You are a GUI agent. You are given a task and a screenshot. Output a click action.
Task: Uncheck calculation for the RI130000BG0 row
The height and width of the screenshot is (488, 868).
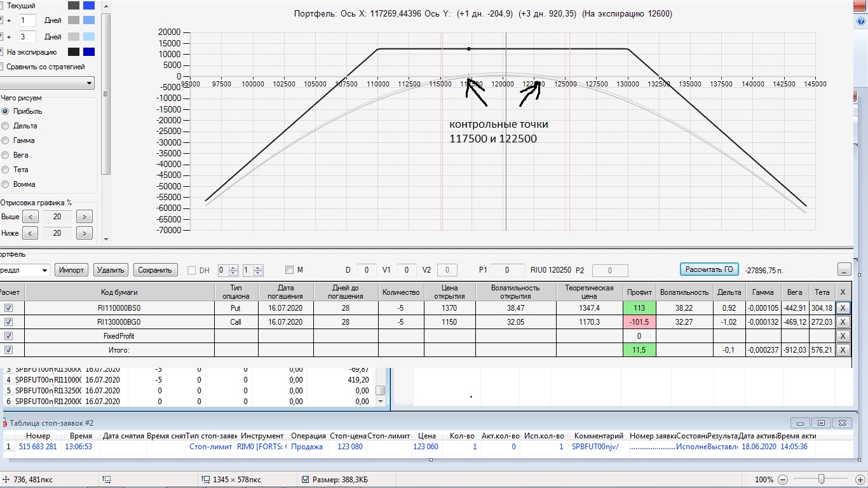point(8,322)
